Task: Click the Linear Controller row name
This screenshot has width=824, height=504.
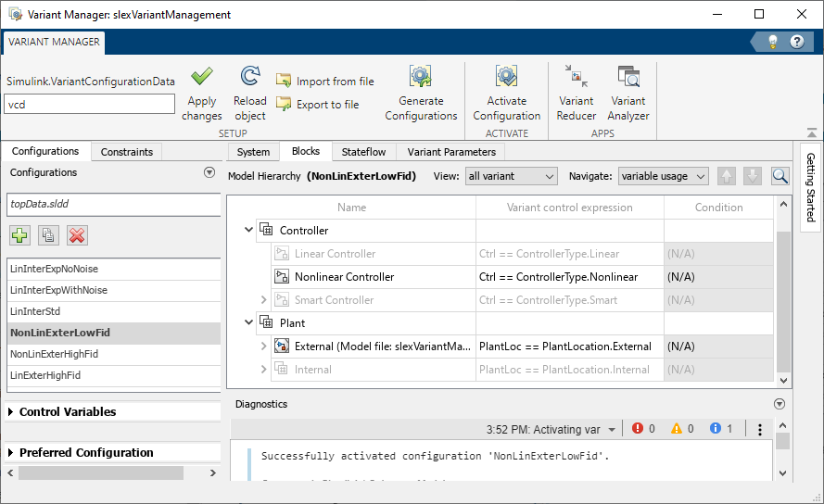Action: [335, 253]
